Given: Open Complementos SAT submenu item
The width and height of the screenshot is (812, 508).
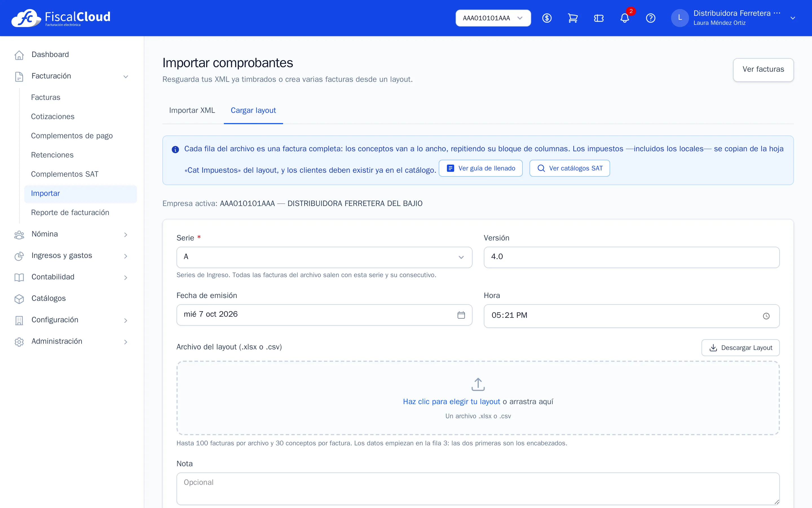Looking at the screenshot, I should click(x=81, y=174).
